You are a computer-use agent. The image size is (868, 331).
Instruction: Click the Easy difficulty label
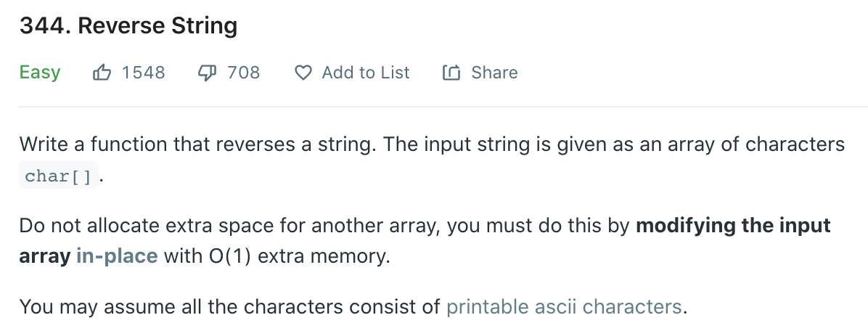coord(40,73)
